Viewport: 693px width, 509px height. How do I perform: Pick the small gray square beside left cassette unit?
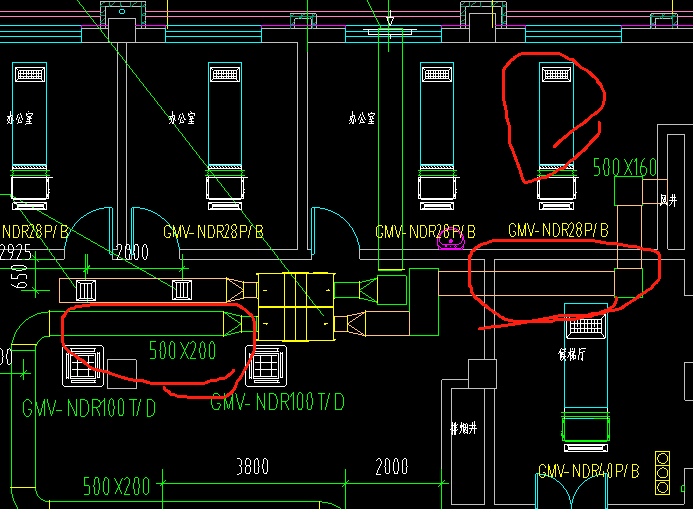pyautogui.click(x=122, y=374)
